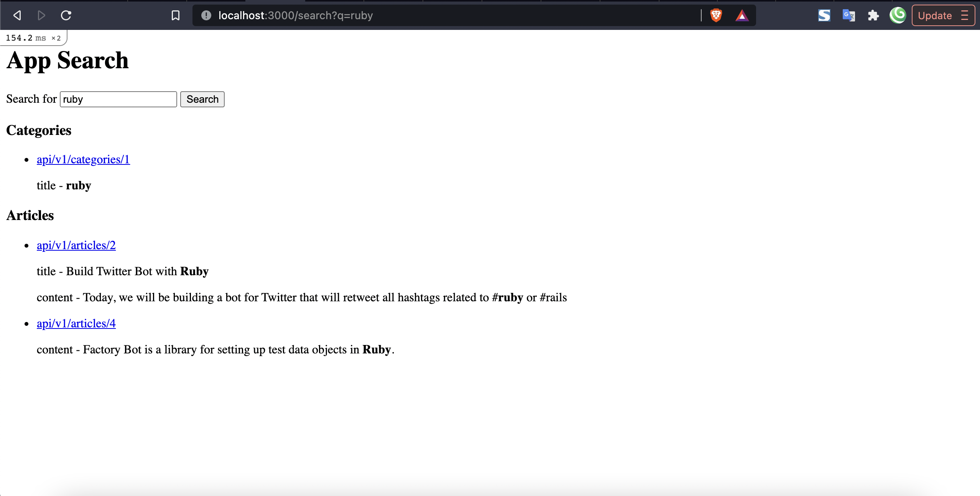Open the browser hamburger menu
980x496 pixels.
click(x=966, y=15)
